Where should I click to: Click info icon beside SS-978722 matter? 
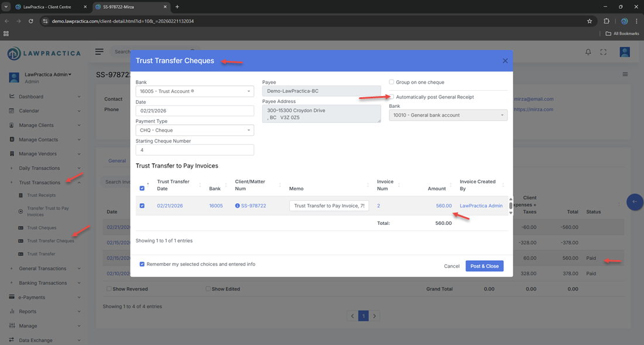[237, 206]
